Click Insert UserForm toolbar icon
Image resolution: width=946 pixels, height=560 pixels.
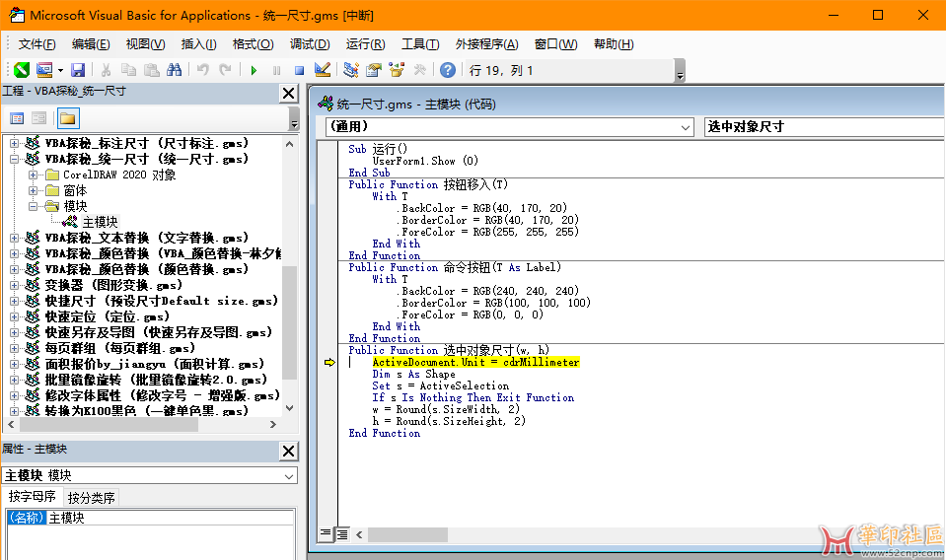point(44,70)
